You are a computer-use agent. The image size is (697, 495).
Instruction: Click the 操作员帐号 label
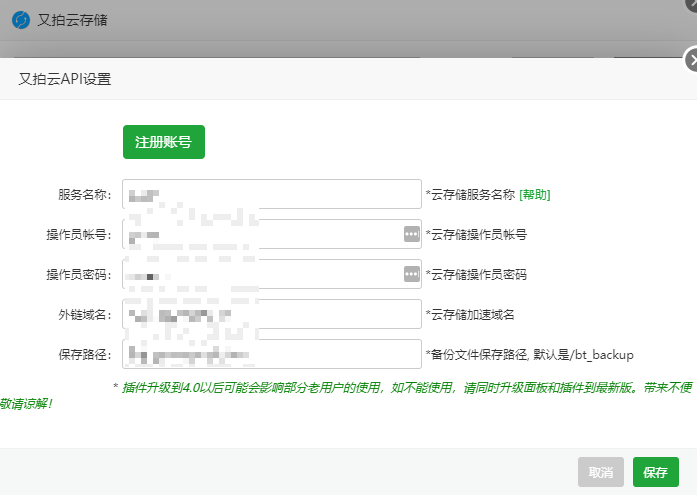tap(79, 235)
